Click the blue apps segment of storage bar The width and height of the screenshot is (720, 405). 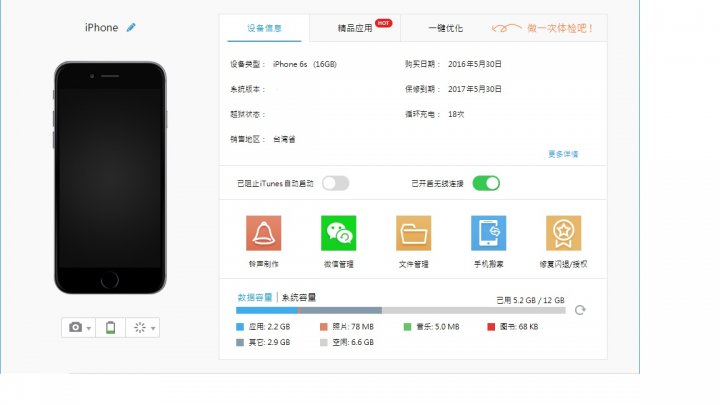267,310
